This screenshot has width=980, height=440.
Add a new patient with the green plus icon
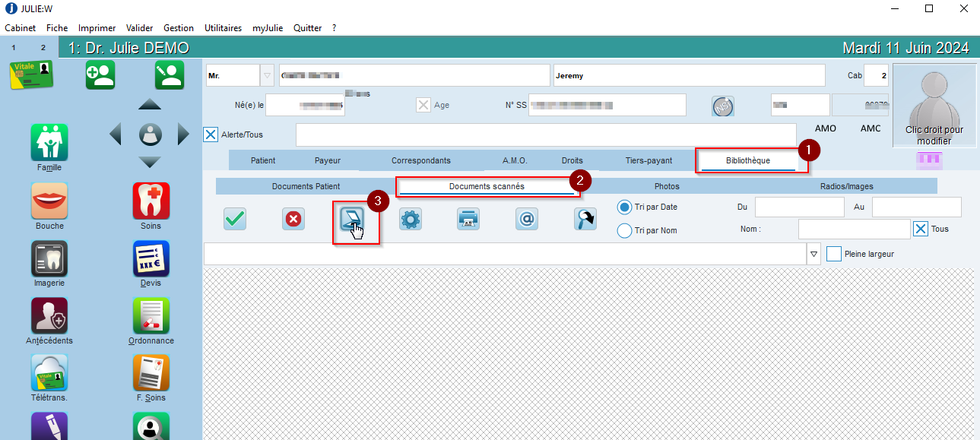point(100,74)
